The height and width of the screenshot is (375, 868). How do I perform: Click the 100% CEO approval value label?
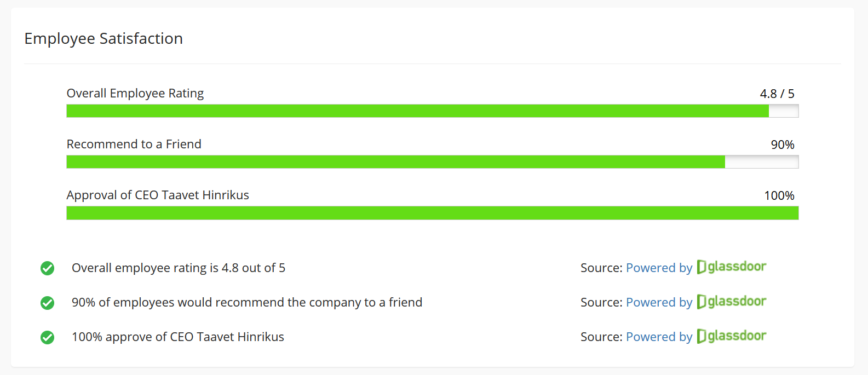(779, 195)
